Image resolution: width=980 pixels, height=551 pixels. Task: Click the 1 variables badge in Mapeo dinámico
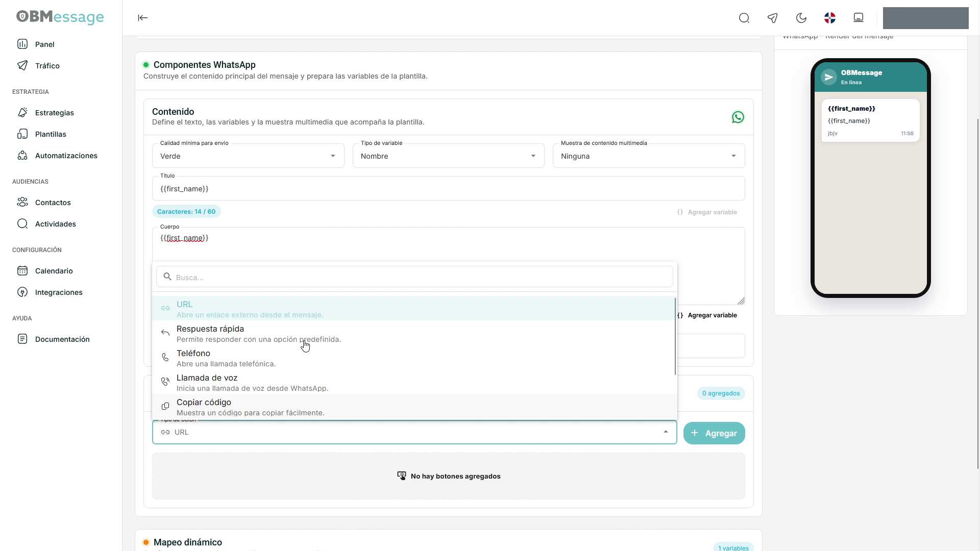pos(733,547)
